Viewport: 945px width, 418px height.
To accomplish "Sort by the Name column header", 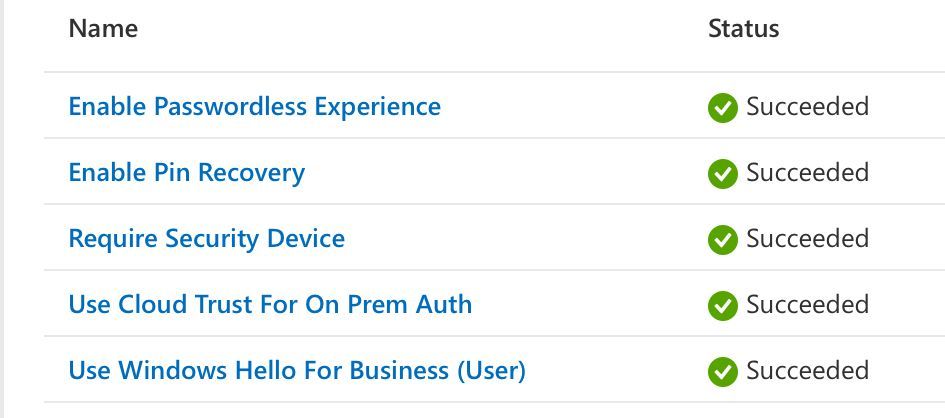I will (103, 28).
